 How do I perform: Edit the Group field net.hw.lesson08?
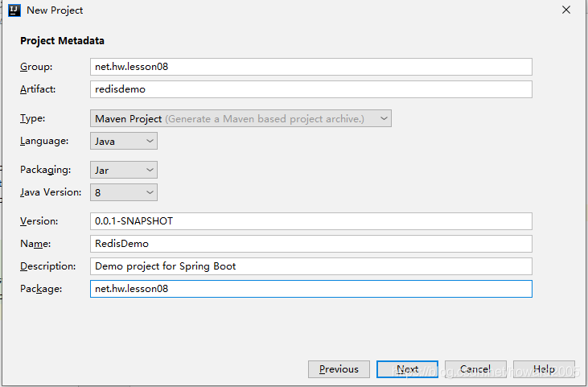310,67
